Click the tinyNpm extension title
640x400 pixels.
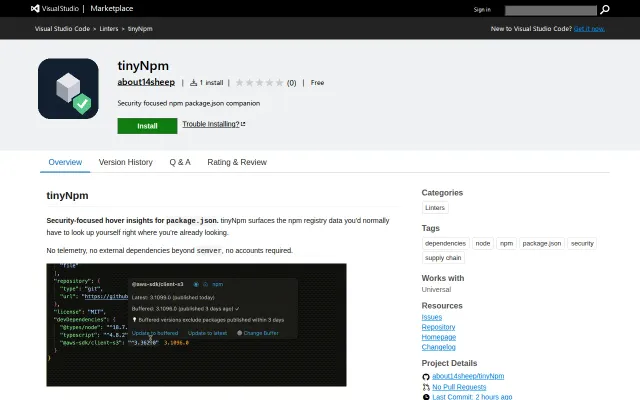click(143, 66)
